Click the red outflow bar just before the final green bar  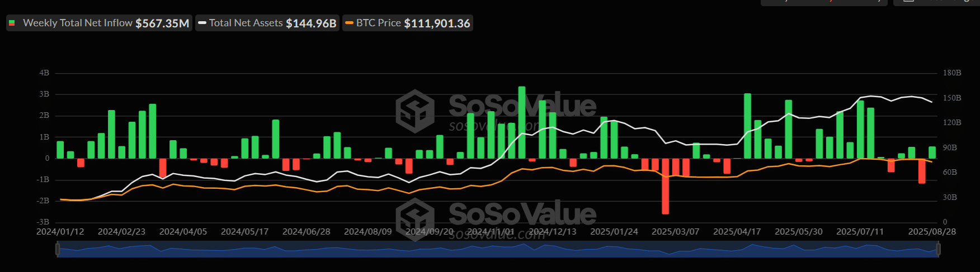pos(922,171)
